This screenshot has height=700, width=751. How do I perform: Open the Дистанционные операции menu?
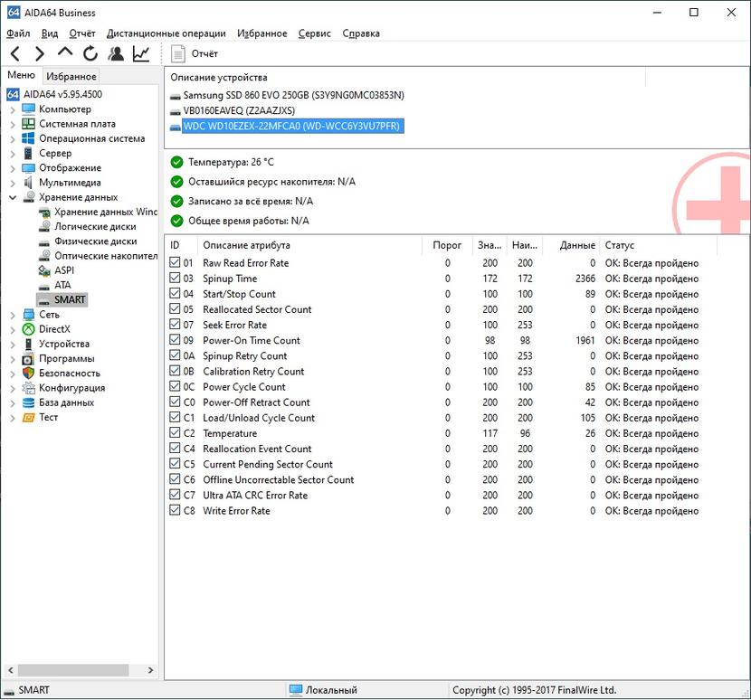click(166, 33)
